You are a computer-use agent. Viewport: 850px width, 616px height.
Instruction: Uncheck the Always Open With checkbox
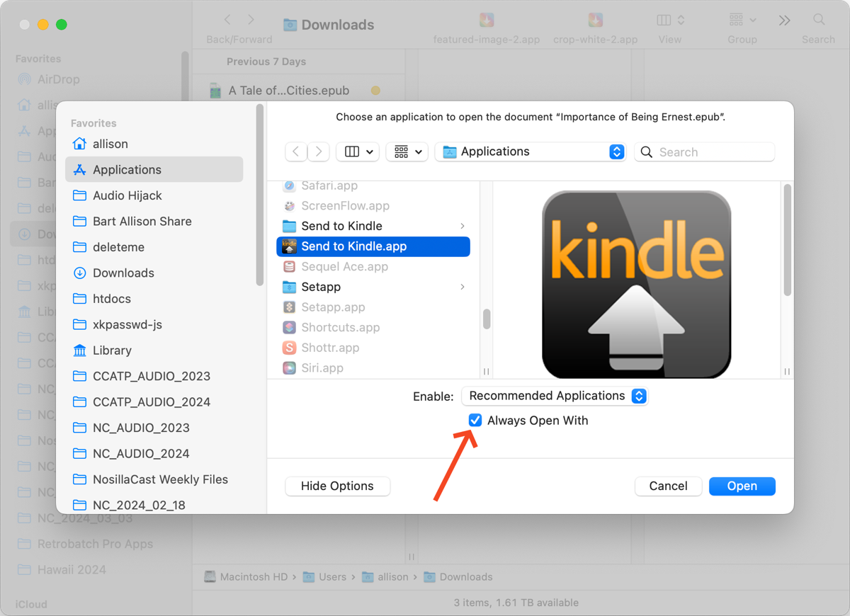pyautogui.click(x=475, y=421)
